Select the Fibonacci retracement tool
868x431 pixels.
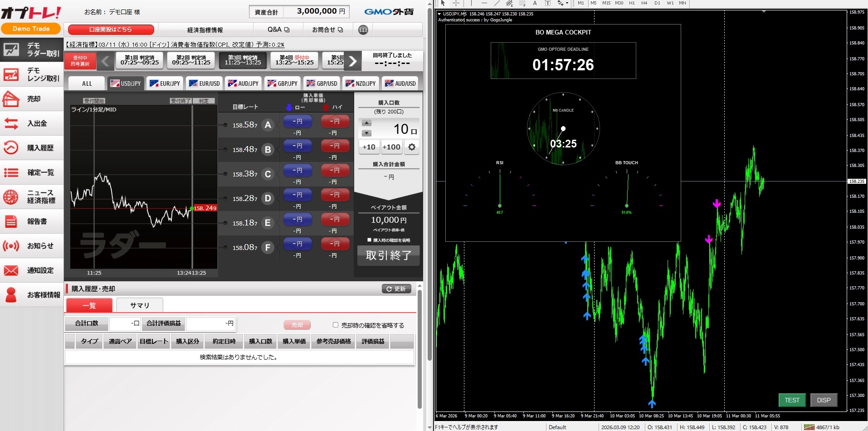click(522, 3)
